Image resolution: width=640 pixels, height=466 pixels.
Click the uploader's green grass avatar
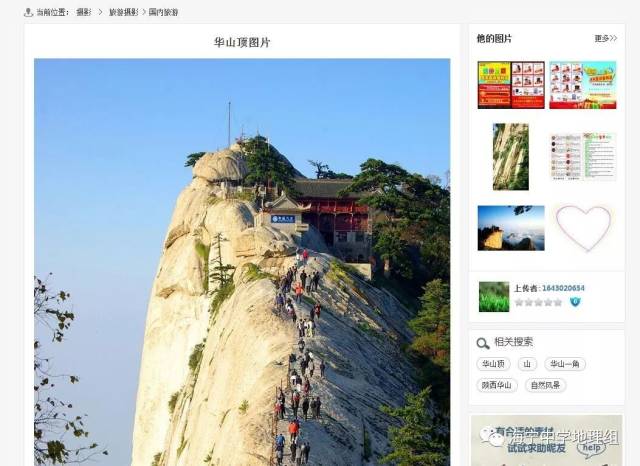point(494,297)
